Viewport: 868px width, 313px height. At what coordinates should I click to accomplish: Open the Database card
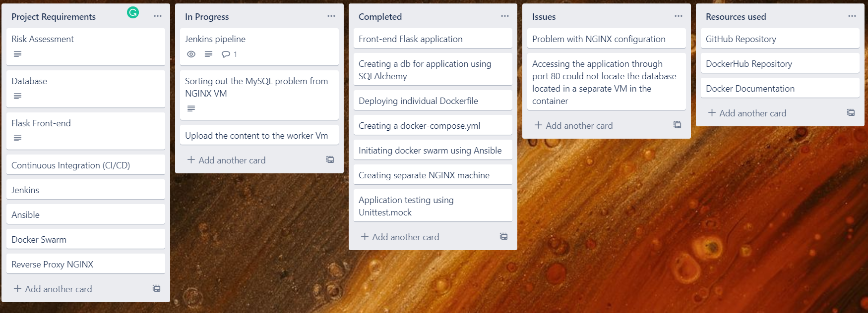point(86,89)
